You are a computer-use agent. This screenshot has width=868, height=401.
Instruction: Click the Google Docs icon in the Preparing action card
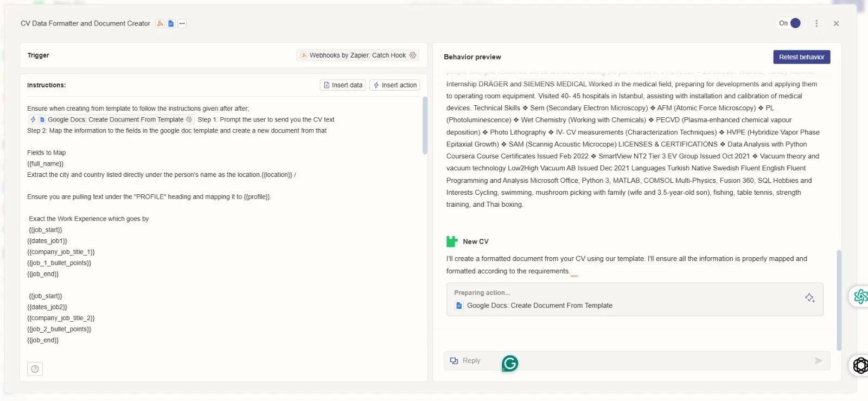tap(459, 305)
